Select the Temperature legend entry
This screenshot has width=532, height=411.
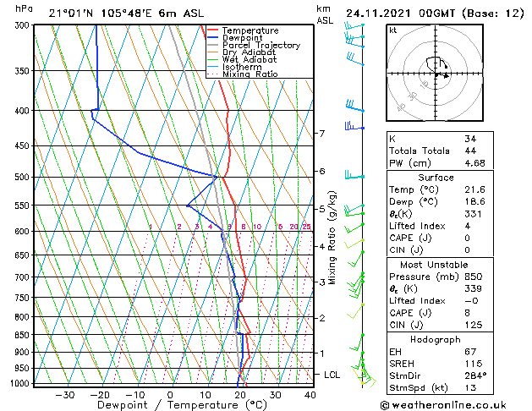click(250, 30)
